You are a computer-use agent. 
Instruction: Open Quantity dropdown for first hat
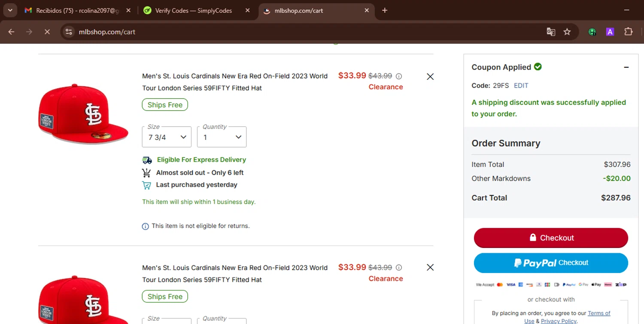[222, 137]
